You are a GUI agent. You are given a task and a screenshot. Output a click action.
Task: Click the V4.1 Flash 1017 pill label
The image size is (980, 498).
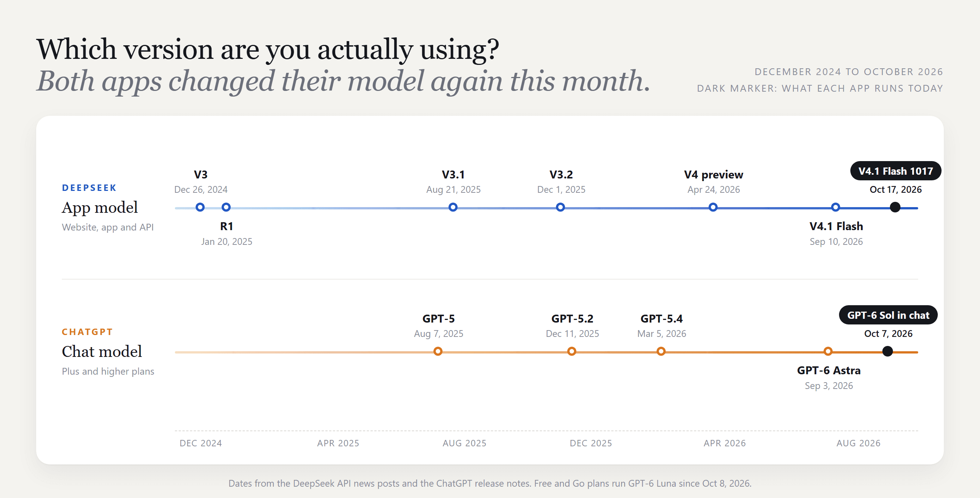coord(896,171)
